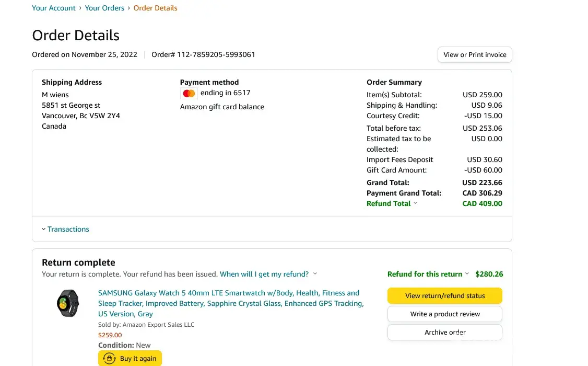Open the When will I get my refund? popover
Image resolution: width=588 pixels, height=366 pixels.
tap(264, 274)
